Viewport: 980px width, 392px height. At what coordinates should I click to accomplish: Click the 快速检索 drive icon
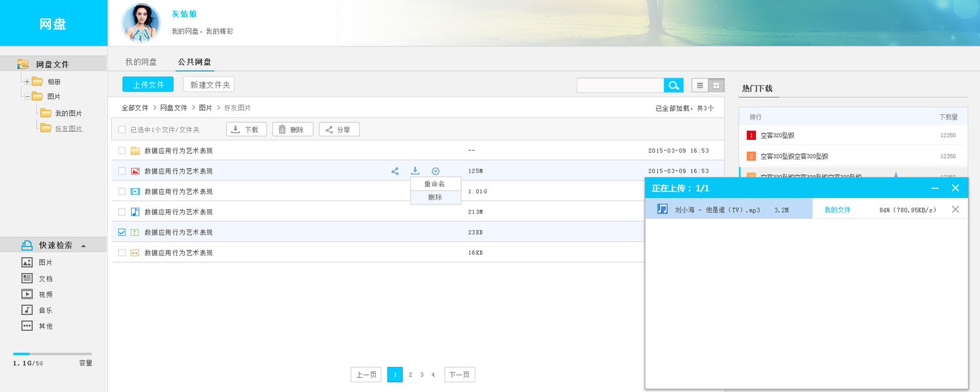pyautogui.click(x=27, y=245)
